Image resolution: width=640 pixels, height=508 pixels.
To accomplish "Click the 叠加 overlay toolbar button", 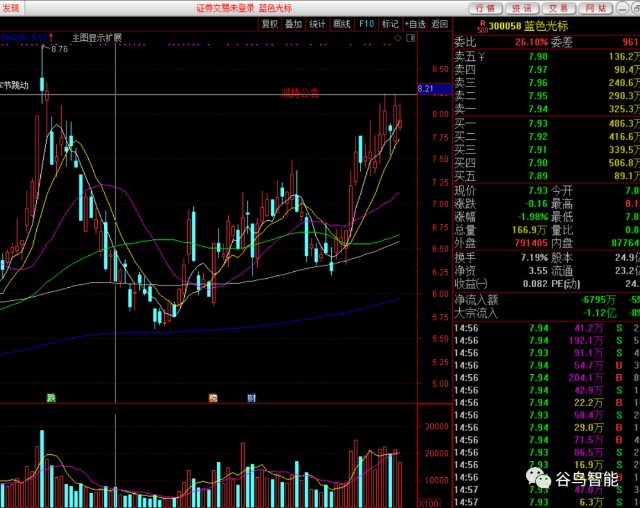I will pos(293,24).
